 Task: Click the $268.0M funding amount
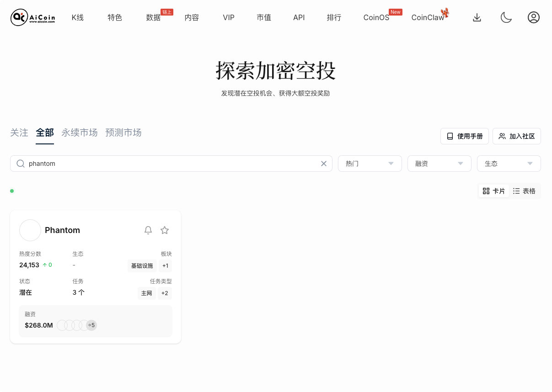click(39, 325)
